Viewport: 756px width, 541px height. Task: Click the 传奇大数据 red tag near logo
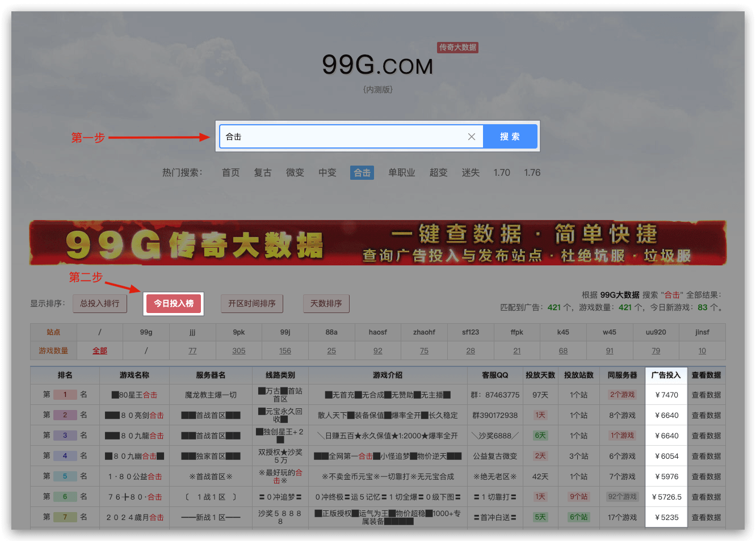click(x=457, y=48)
